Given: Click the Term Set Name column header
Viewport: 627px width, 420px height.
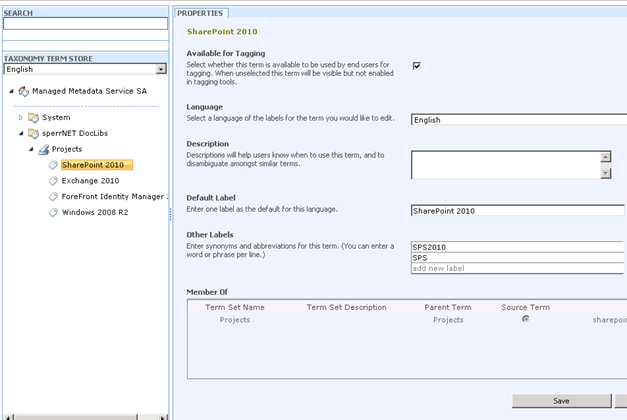Looking at the screenshot, I should [235, 307].
